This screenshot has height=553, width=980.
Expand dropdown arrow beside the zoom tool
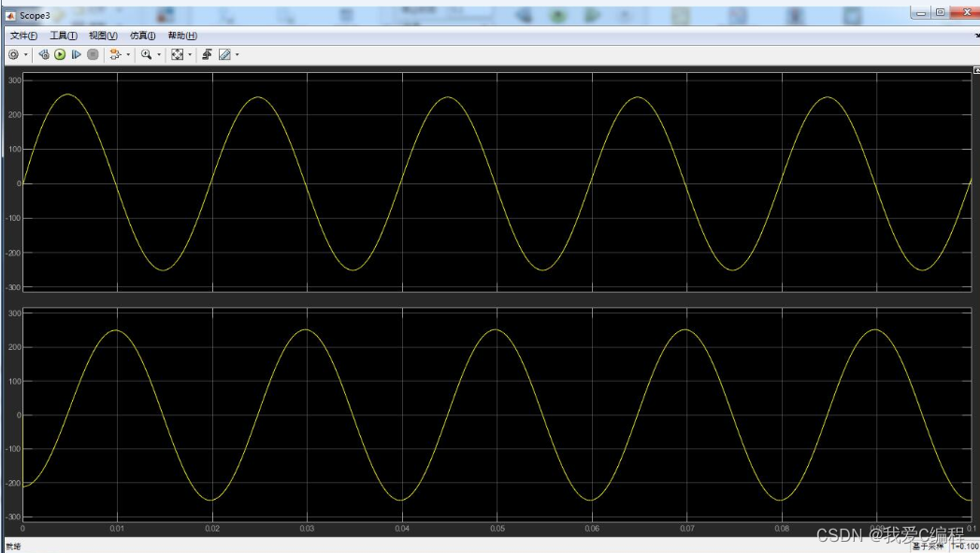(x=159, y=55)
